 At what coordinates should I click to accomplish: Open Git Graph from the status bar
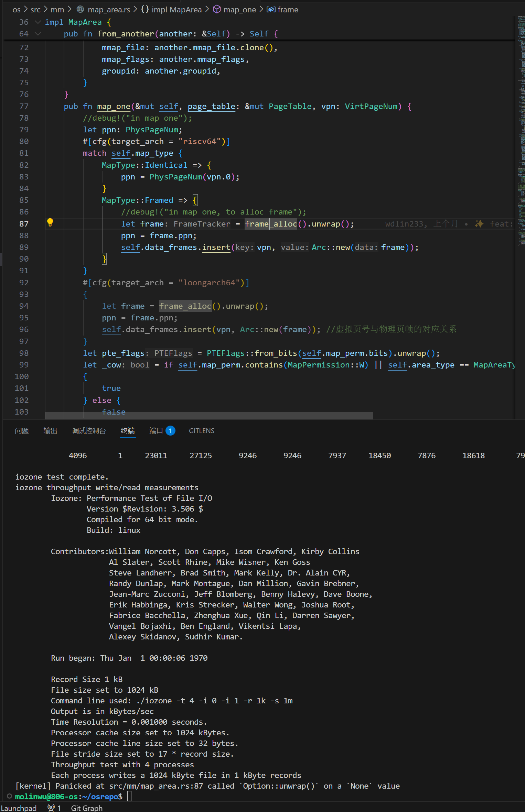point(87,808)
